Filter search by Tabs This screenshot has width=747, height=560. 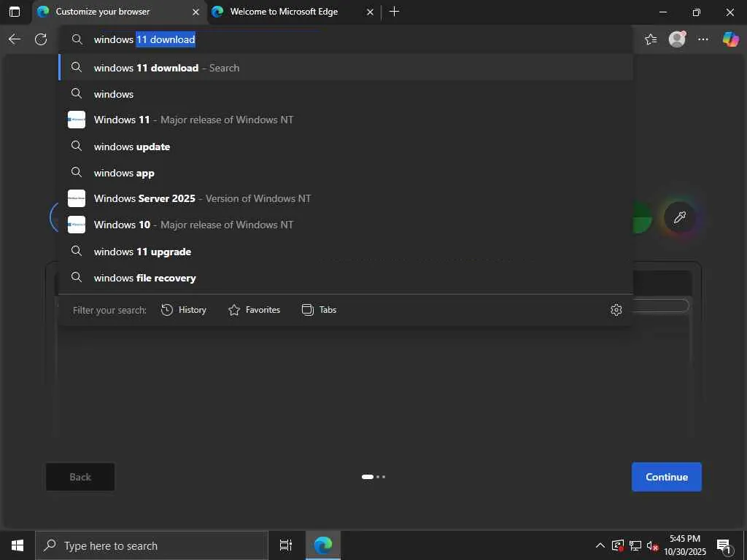pyautogui.click(x=320, y=310)
